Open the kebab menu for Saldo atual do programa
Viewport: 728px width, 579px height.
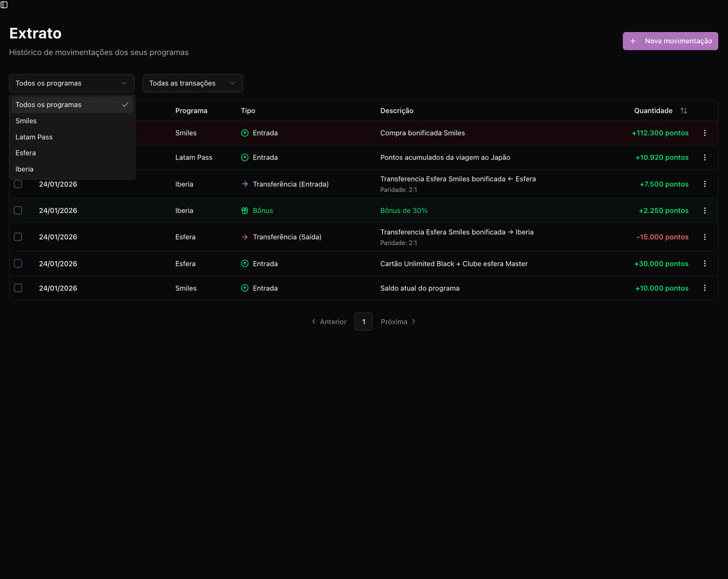[x=705, y=288]
